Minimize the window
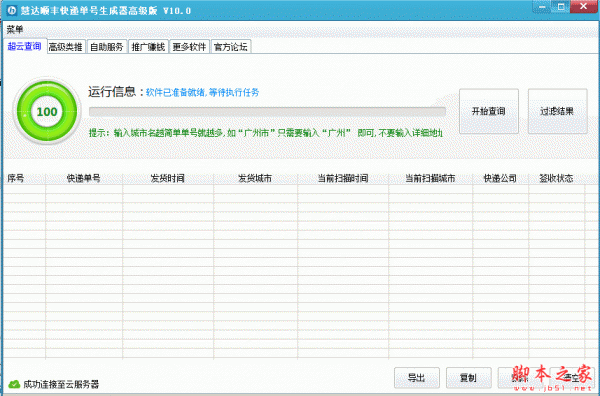The height and width of the screenshot is (396, 600). (542, 7)
